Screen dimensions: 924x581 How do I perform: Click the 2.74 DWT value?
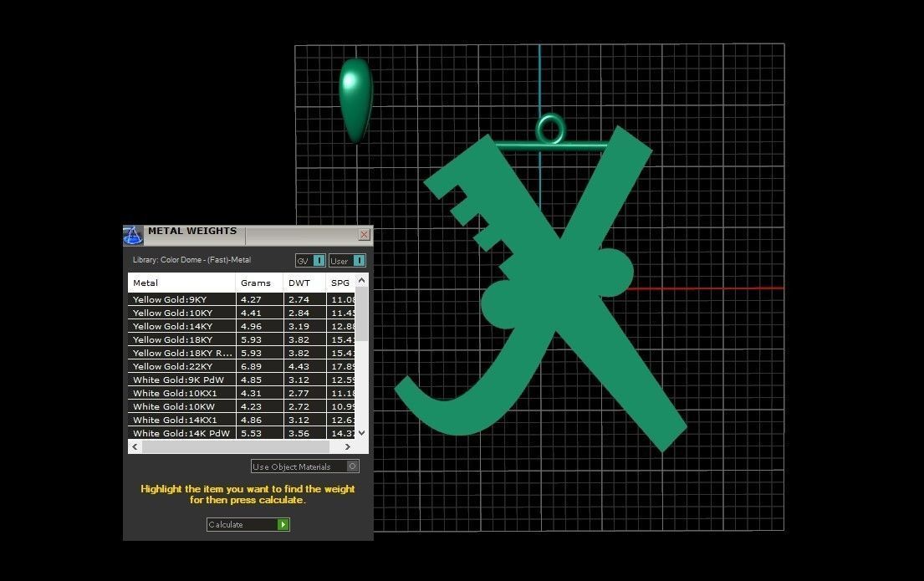tap(299, 299)
